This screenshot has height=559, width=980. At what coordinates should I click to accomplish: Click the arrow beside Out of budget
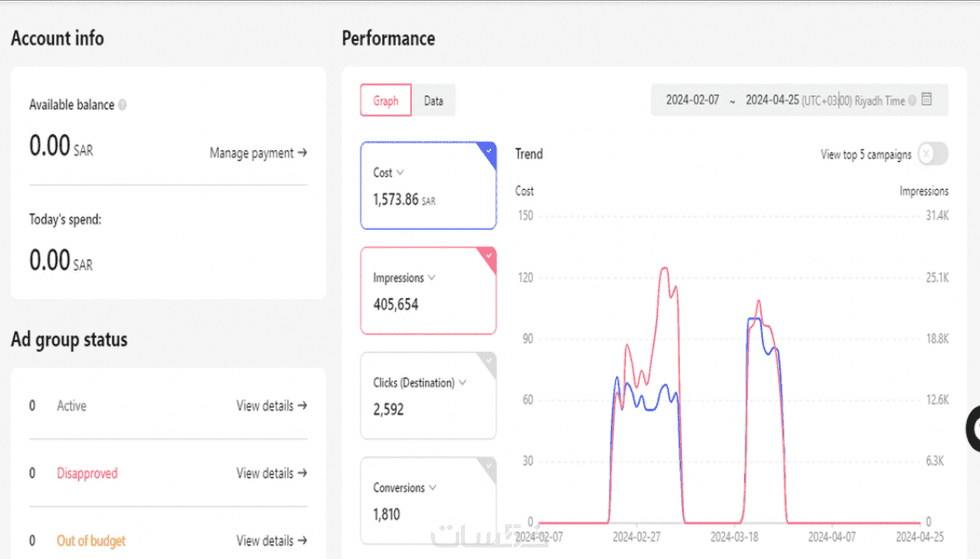(x=302, y=541)
